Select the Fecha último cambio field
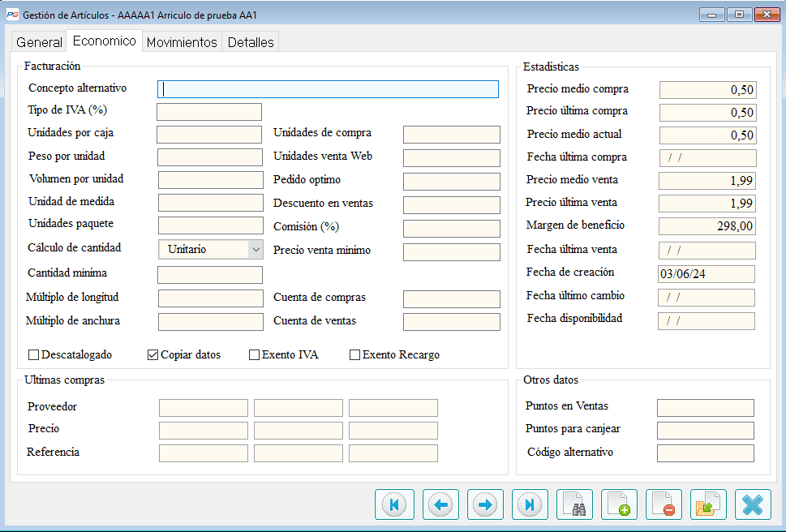 (x=707, y=298)
